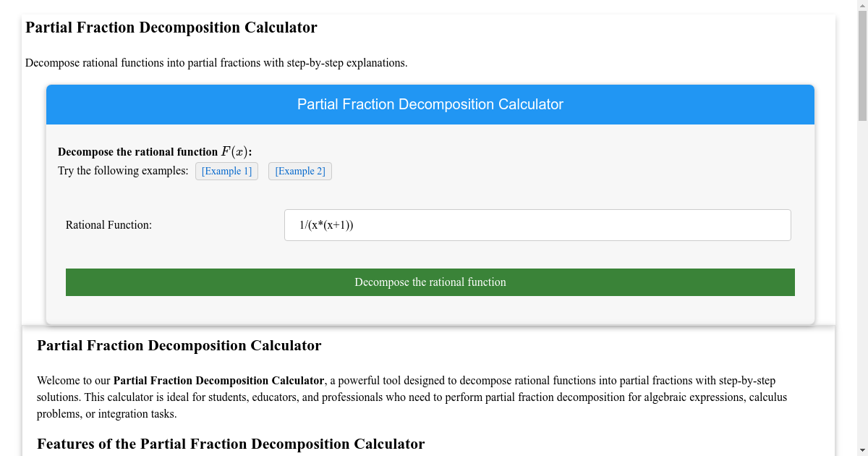Load the Example 1 preset

click(x=226, y=172)
